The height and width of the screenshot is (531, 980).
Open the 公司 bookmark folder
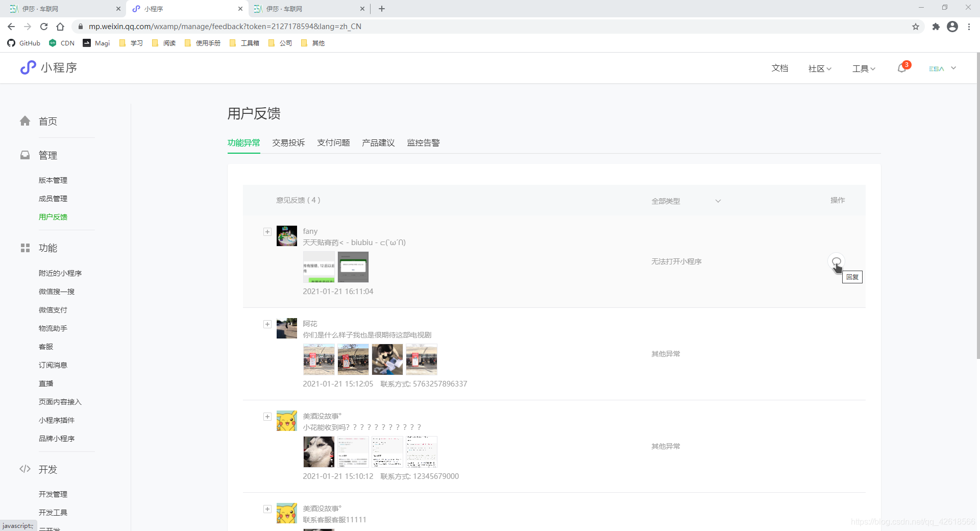point(280,43)
